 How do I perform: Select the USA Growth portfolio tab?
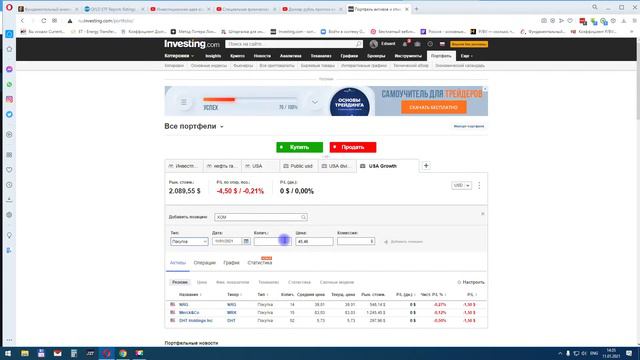(388, 166)
